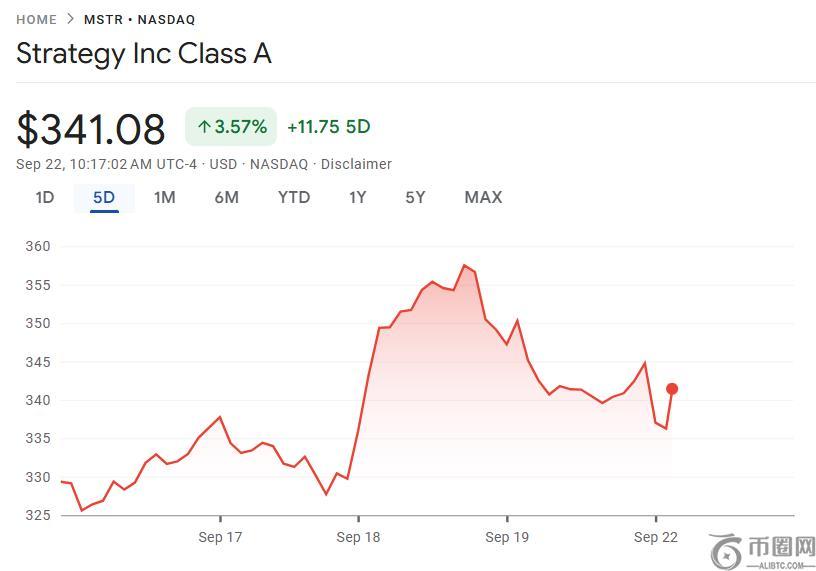Image resolution: width=816 pixels, height=571 pixels.
Task: Click the red current price dot on chart
Action: click(x=672, y=389)
